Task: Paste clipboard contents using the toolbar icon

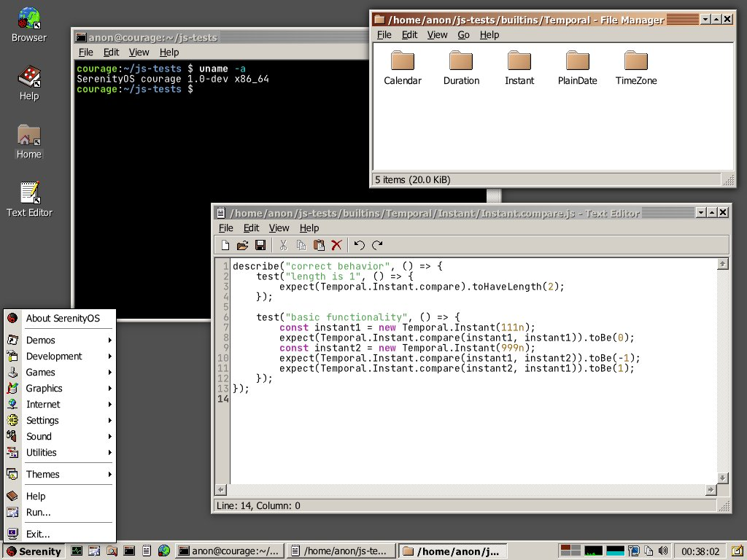Action: [x=319, y=246]
